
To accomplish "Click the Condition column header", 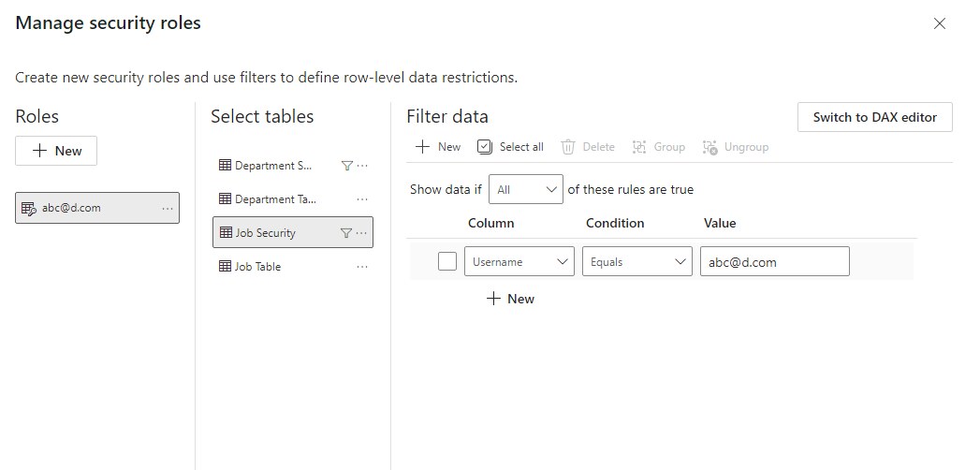I will pyautogui.click(x=614, y=223).
